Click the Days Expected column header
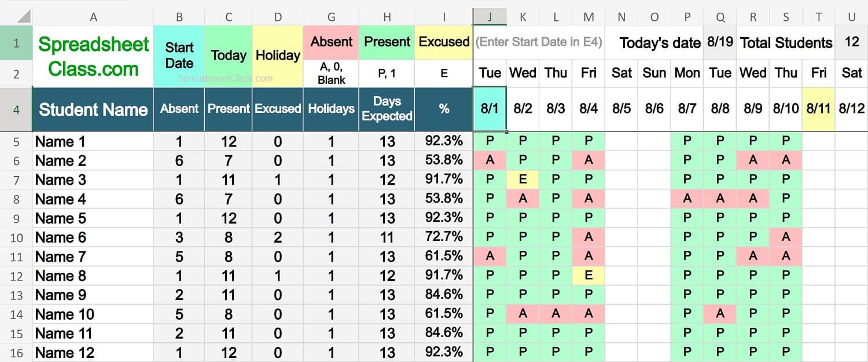 click(387, 109)
